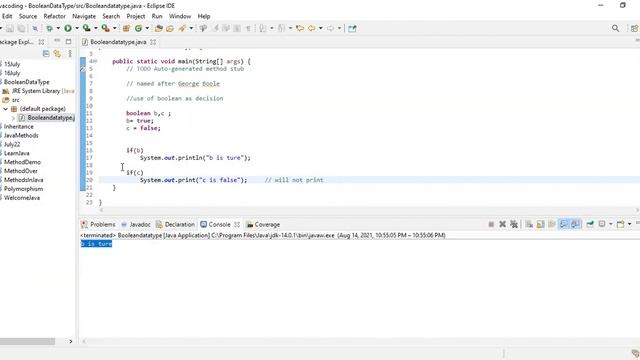Open Back history dropdown arrow
Viewport: 640px width, 360px height.
(320, 28)
